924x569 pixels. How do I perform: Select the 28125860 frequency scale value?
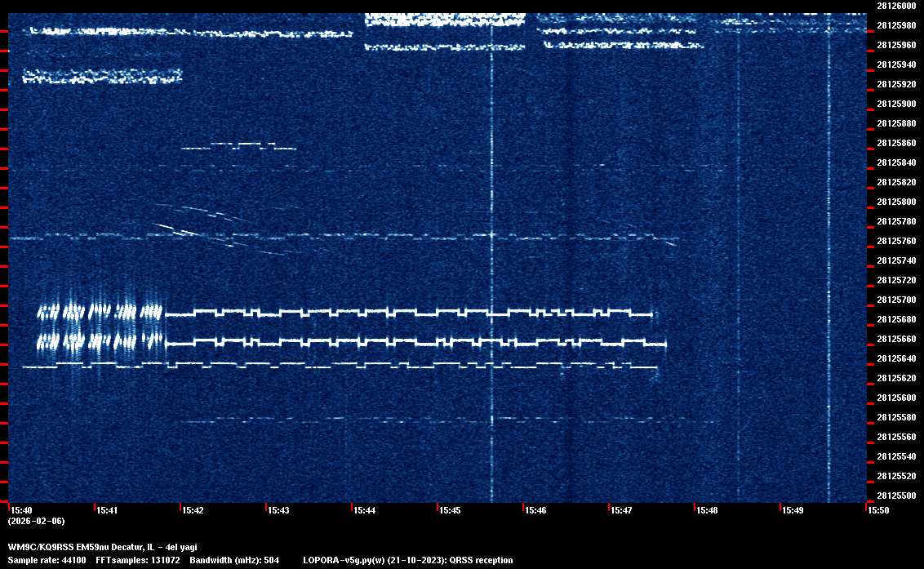coord(895,143)
